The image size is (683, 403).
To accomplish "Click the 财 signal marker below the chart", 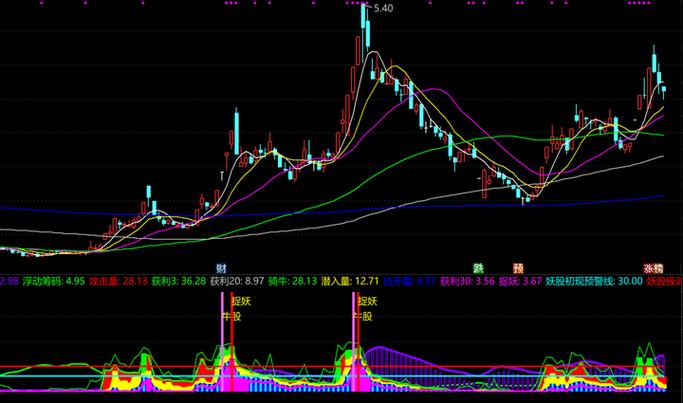I will (x=221, y=268).
